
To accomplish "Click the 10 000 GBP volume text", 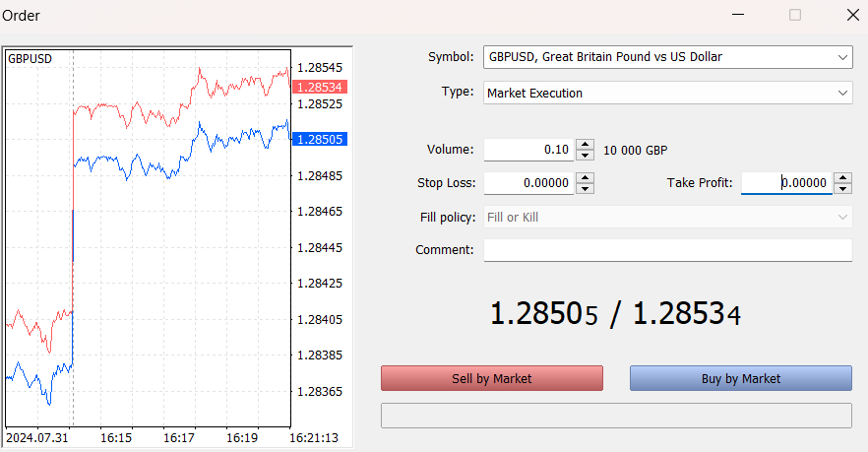I will (x=636, y=150).
